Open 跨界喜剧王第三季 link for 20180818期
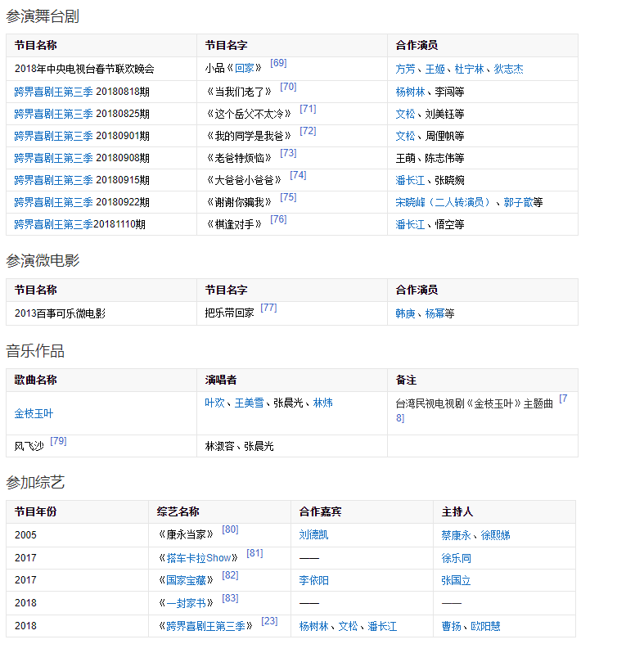Screen dimensions: 644x653 [x=53, y=92]
